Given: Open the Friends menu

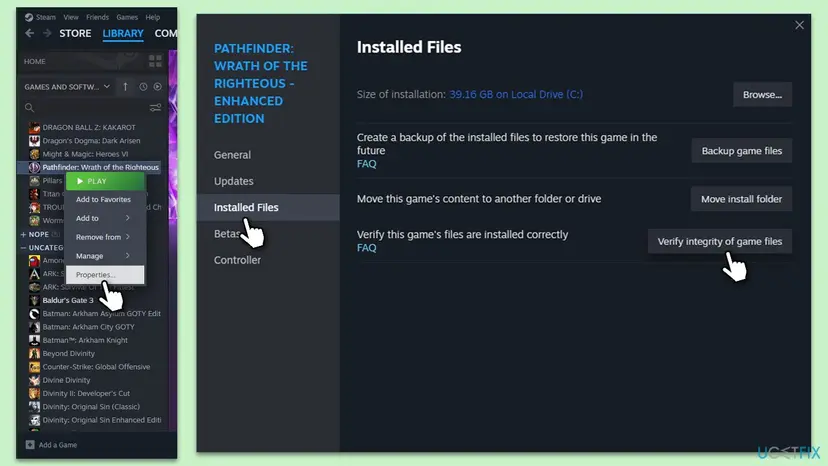Looking at the screenshot, I should (97, 17).
